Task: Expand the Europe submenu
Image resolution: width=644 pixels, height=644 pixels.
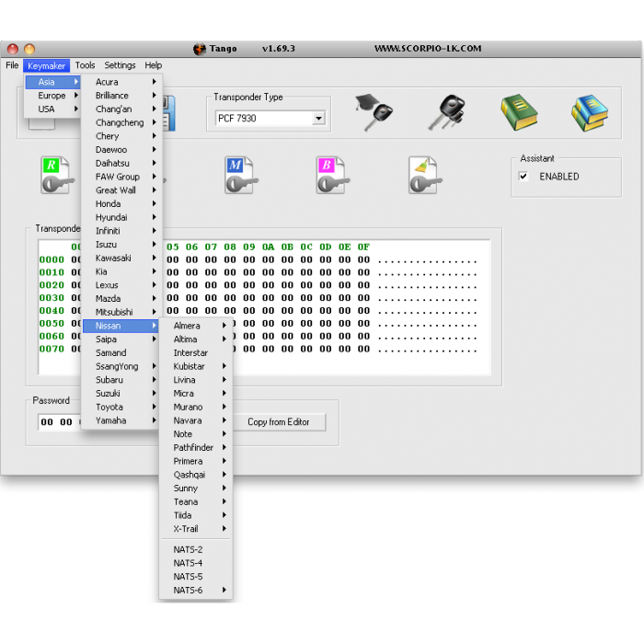Action: pyautogui.click(x=52, y=96)
